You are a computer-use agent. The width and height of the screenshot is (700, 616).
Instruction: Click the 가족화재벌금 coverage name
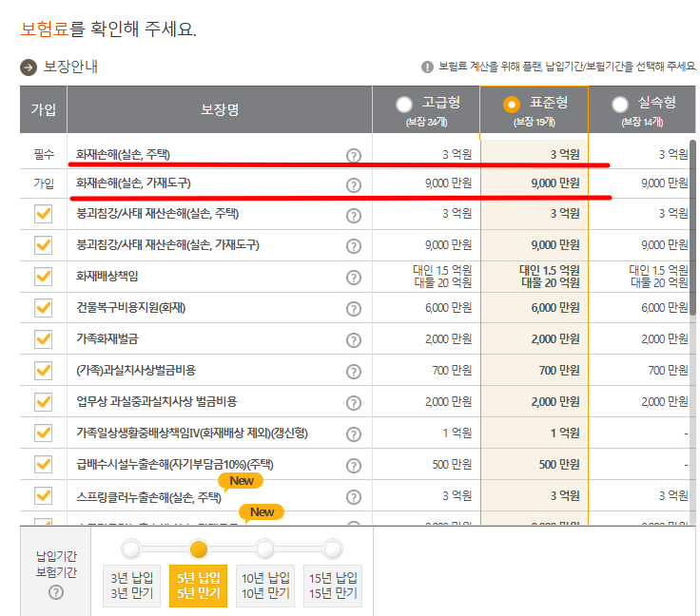click(x=107, y=339)
